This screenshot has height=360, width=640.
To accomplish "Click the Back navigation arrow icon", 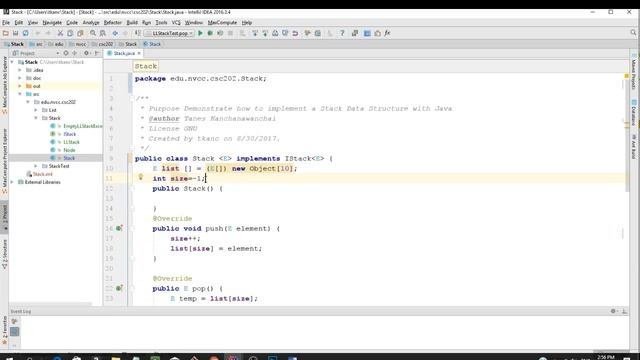I will pos(115,33).
